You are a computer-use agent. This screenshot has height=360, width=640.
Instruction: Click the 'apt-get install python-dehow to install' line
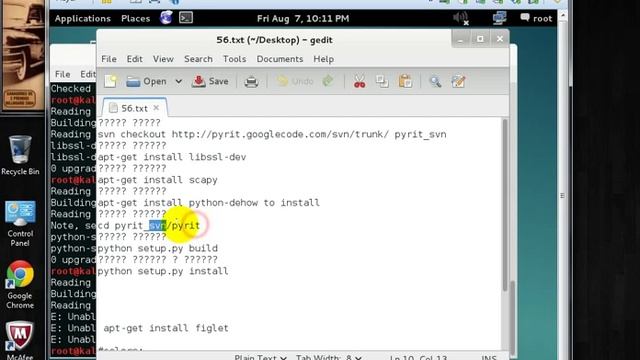pos(209,203)
